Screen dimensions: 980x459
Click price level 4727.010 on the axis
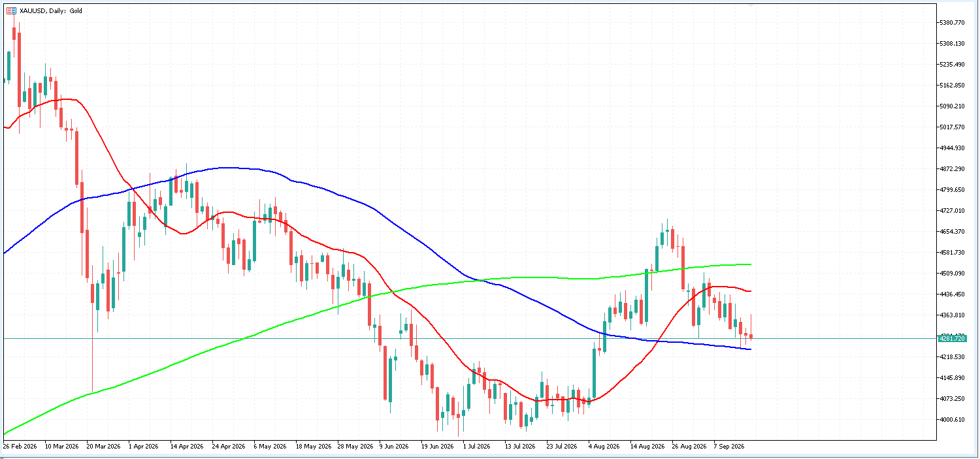click(951, 211)
